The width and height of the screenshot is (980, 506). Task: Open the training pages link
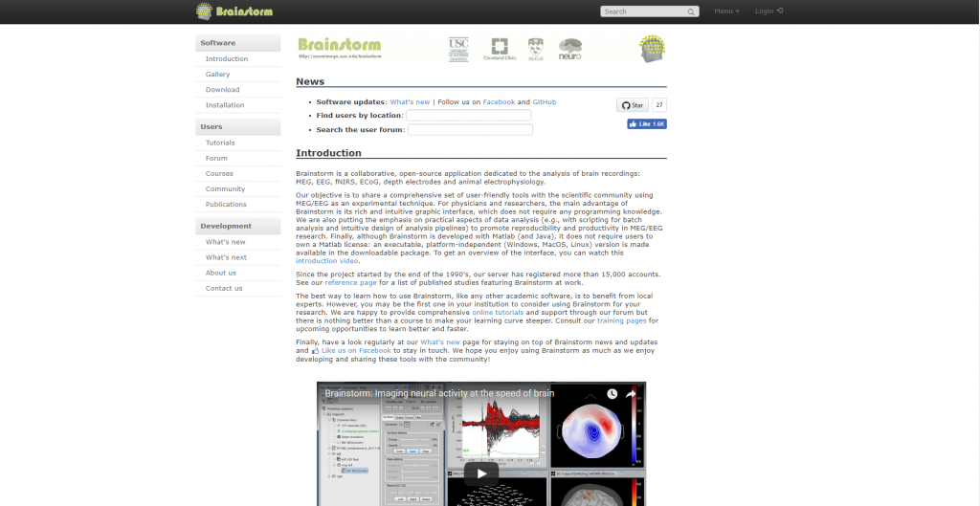[622, 320]
